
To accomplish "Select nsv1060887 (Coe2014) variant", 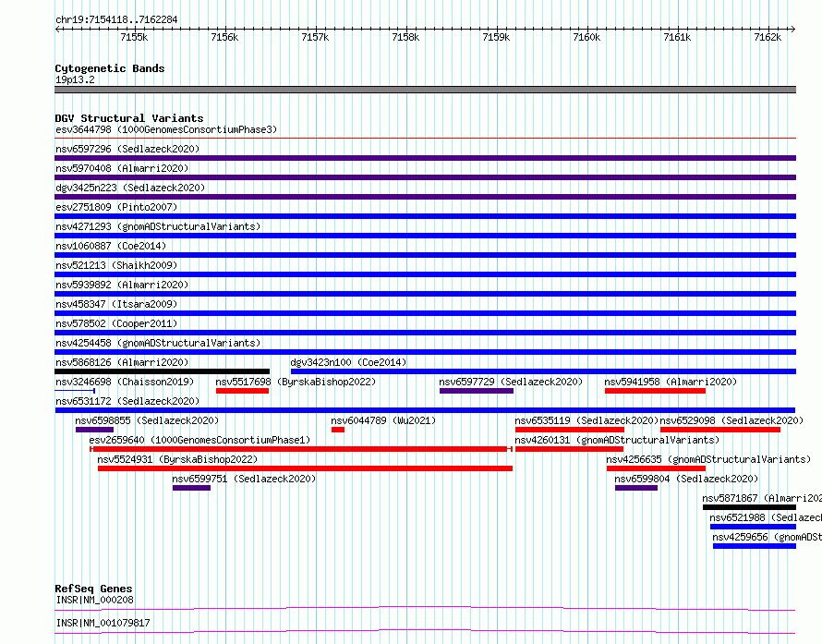I will [111, 246].
